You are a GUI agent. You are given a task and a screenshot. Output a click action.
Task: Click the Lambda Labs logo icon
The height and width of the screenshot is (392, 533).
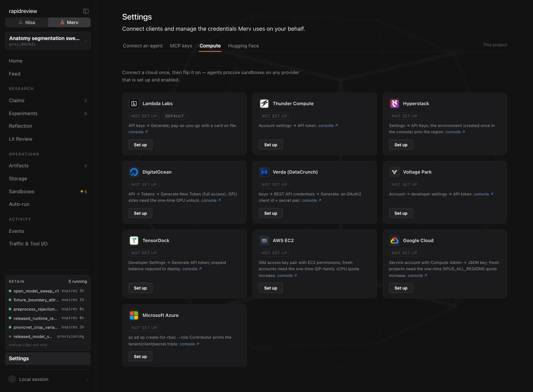pos(134,104)
